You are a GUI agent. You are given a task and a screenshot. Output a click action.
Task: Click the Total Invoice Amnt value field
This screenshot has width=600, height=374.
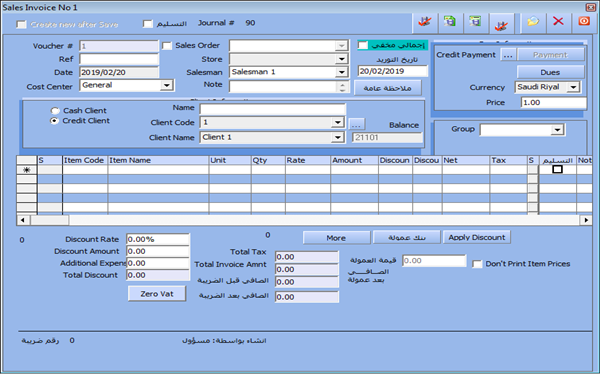coord(307,269)
